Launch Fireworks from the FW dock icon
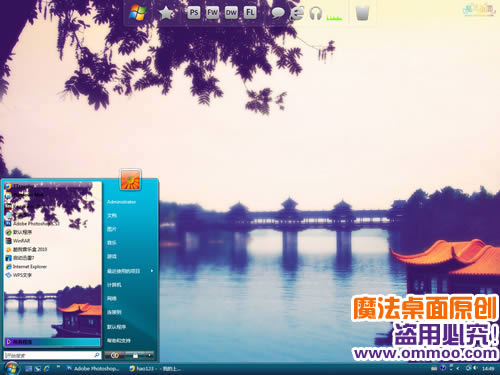The height and width of the screenshot is (375, 500). coord(212,13)
